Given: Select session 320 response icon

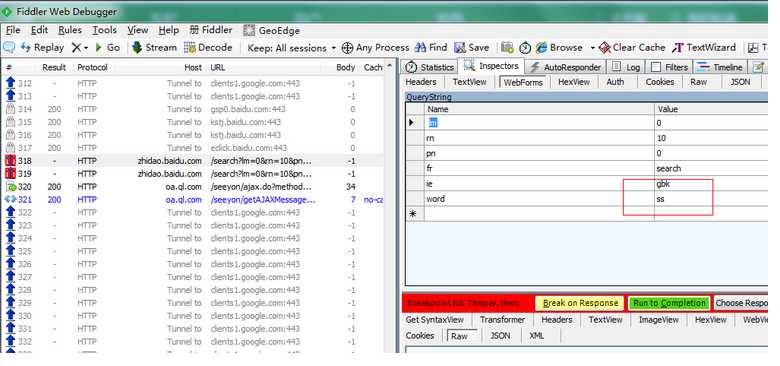Looking at the screenshot, I should click(10, 186).
